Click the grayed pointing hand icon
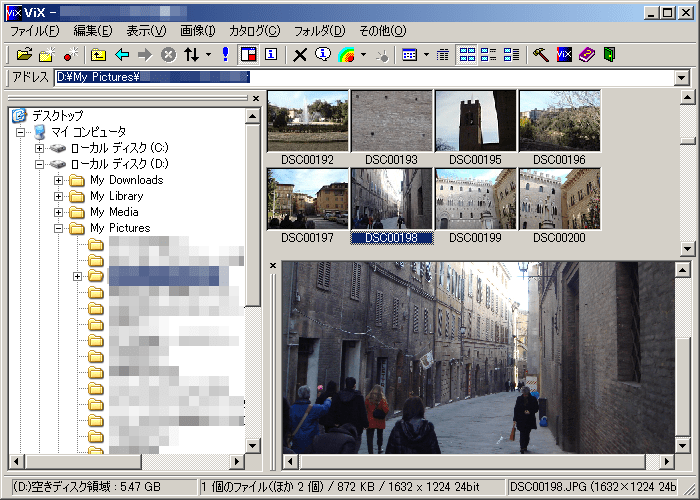This screenshot has width=700, height=500. 382,55
